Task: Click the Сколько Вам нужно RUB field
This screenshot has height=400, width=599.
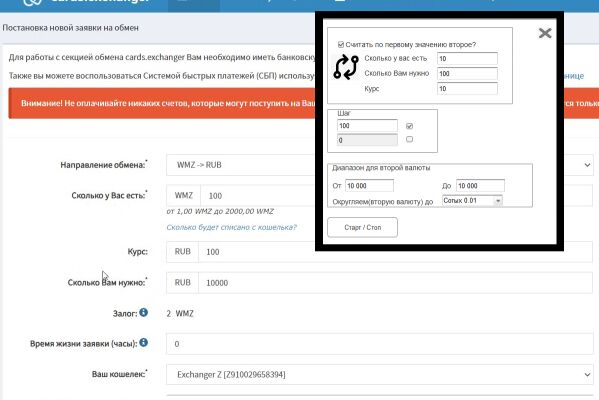Action: (x=395, y=283)
